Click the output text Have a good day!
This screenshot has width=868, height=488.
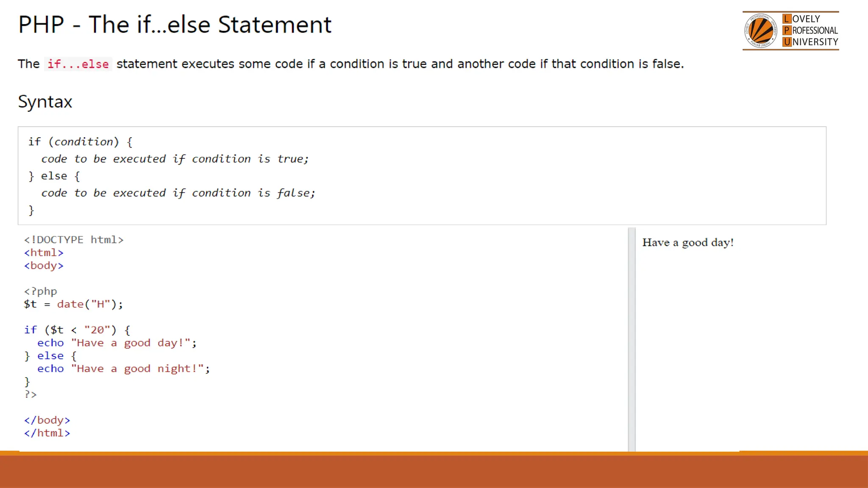[687, 243]
